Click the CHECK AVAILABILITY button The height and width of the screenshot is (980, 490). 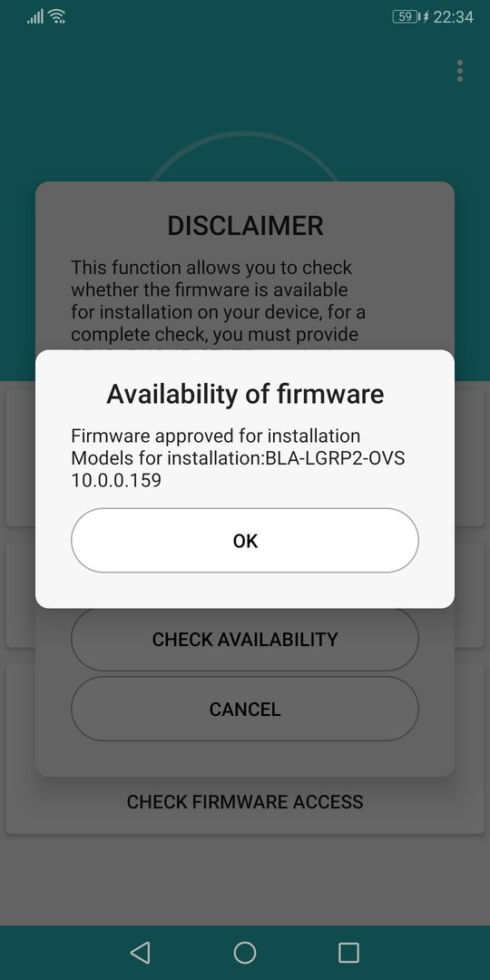245,640
